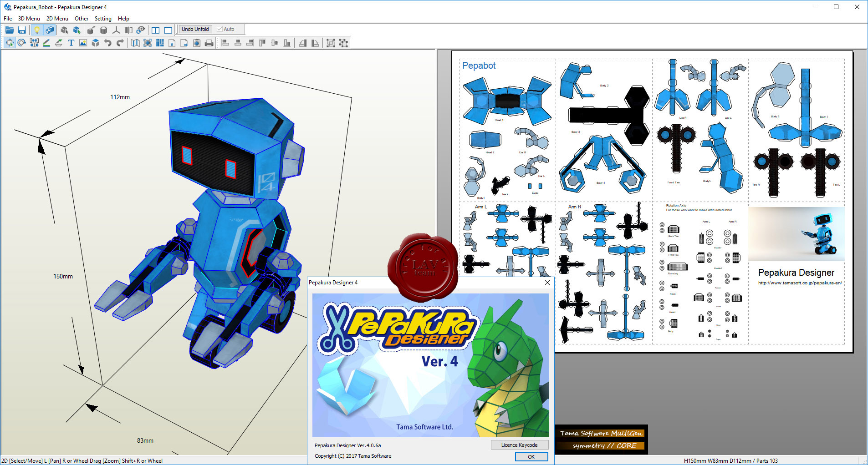Viewport: 868px width, 465px height.
Task: Align parts to vertical middle
Action: pos(275,43)
